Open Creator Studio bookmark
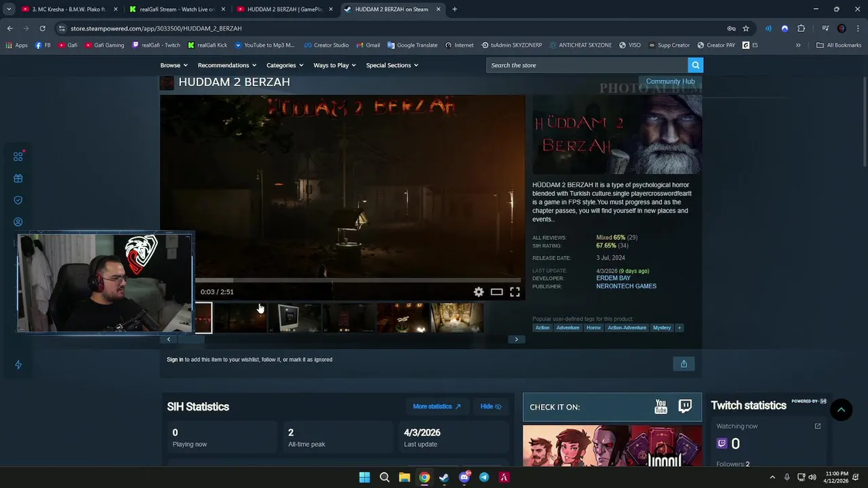Viewport: 868px width, 488px height. 326,45
